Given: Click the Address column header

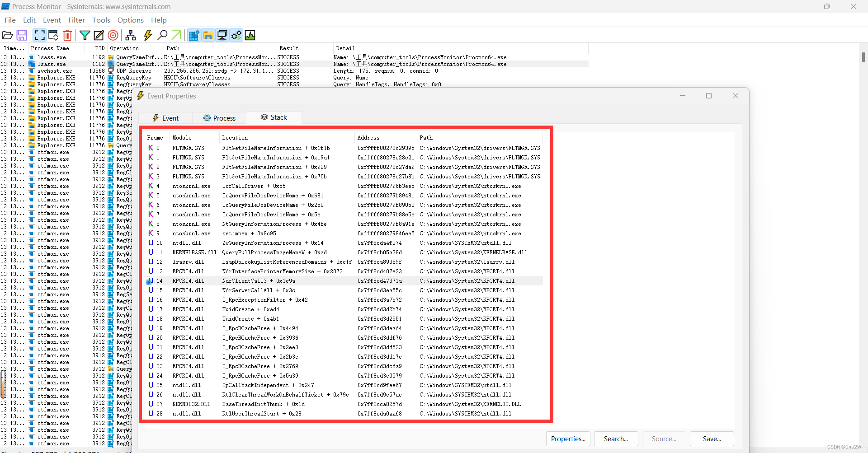Looking at the screenshot, I should [385, 138].
